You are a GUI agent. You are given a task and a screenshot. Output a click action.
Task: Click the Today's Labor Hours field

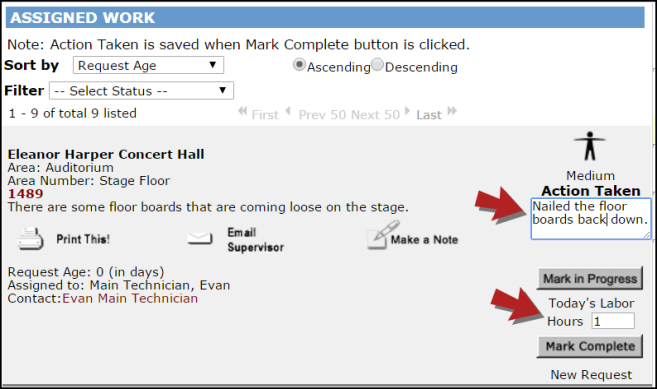pyautogui.click(x=613, y=321)
